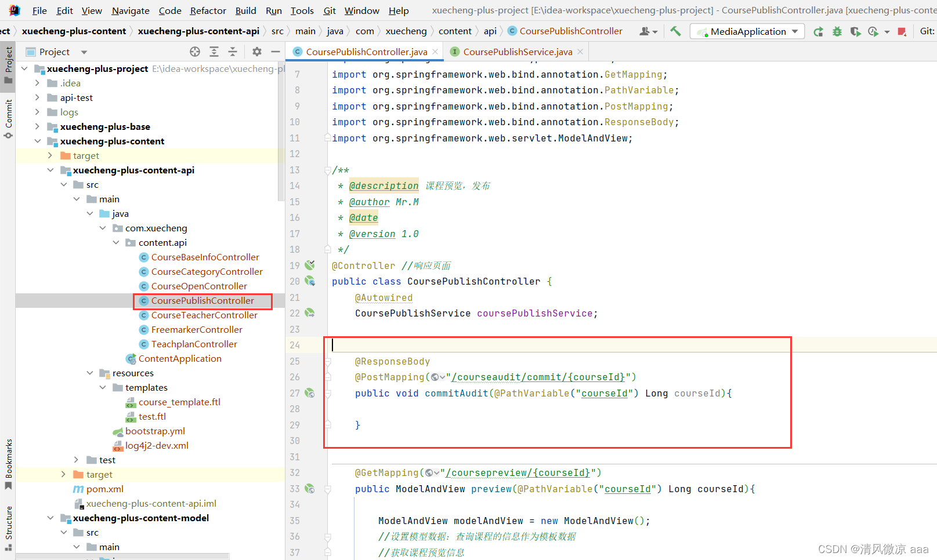Switch to CoursePublishController.java tab

366,52
